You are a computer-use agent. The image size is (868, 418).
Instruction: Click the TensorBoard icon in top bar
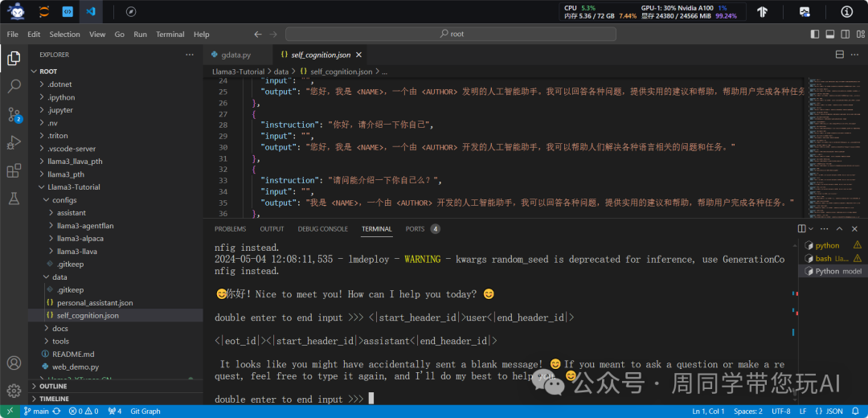coord(762,11)
